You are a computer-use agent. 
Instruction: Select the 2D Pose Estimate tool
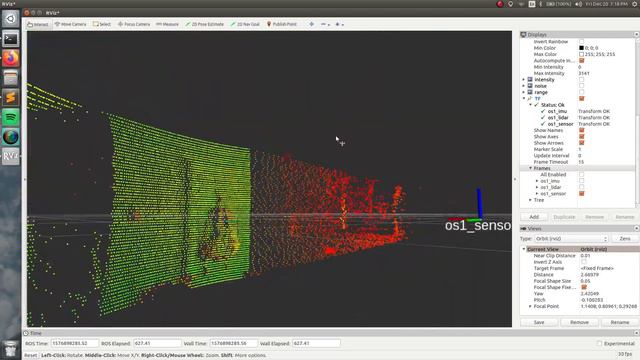click(204, 24)
